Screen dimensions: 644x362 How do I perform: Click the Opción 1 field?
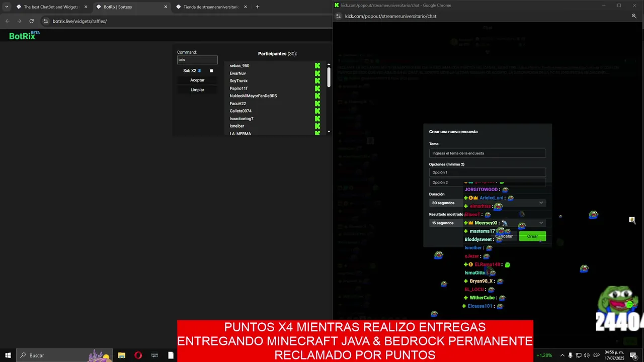pyautogui.click(x=488, y=172)
